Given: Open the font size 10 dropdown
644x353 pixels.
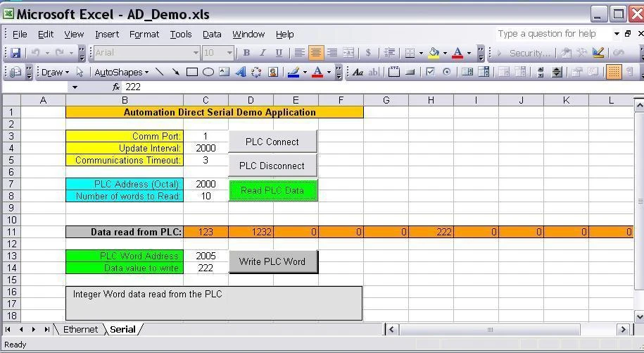Looking at the screenshot, I should [x=229, y=53].
